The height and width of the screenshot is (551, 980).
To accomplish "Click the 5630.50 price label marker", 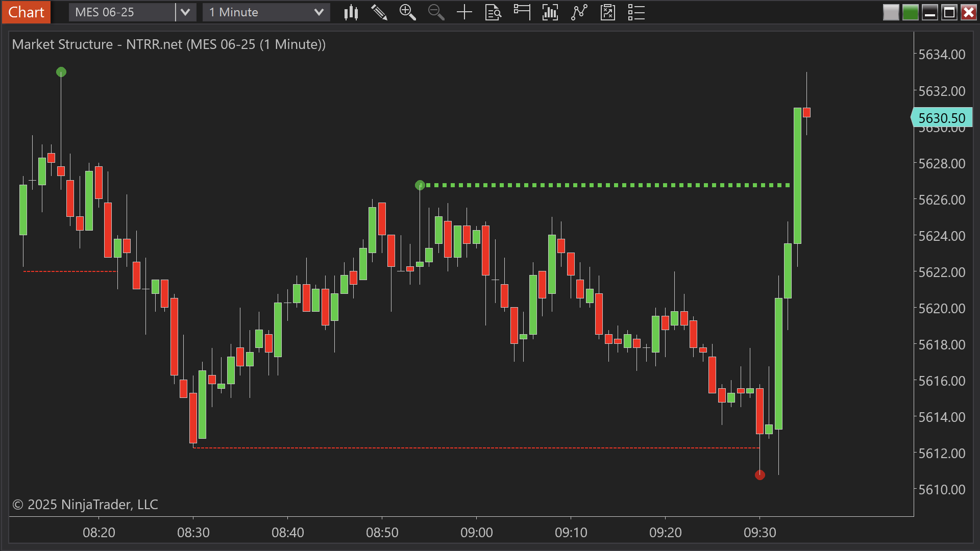I will [943, 118].
